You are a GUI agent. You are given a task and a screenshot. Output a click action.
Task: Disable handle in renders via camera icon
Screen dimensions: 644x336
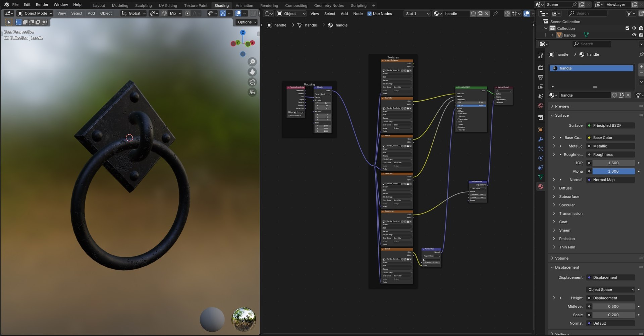coord(641,35)
